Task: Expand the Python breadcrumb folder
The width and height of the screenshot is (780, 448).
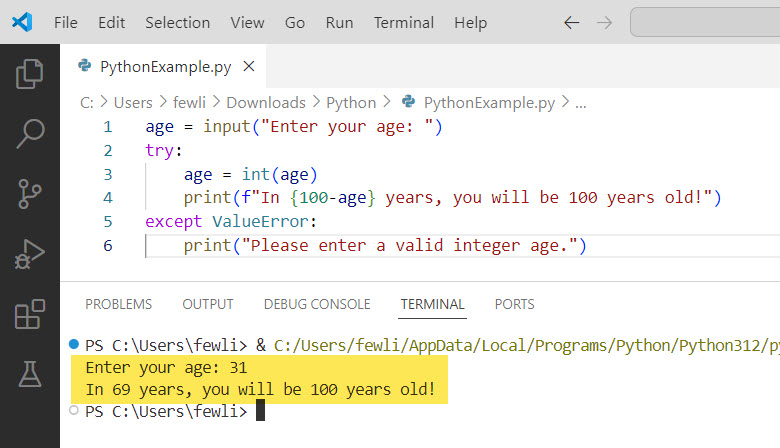Action: coord(351,102)
